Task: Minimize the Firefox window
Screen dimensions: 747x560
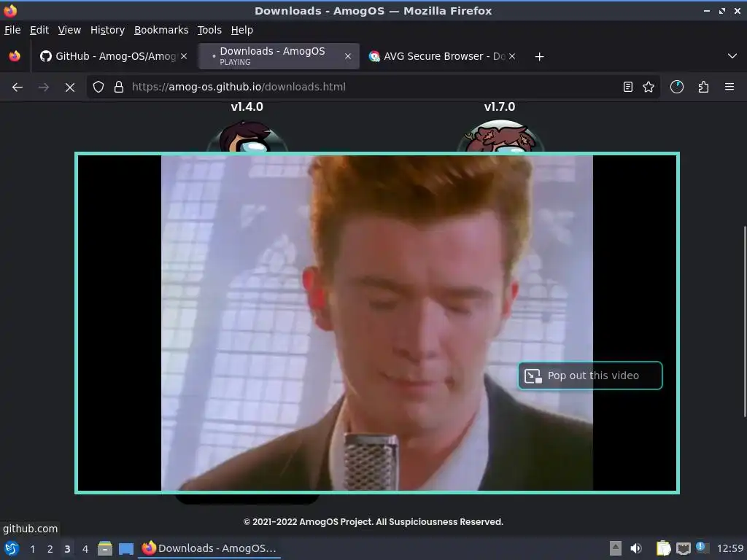Action: (706, 10)
